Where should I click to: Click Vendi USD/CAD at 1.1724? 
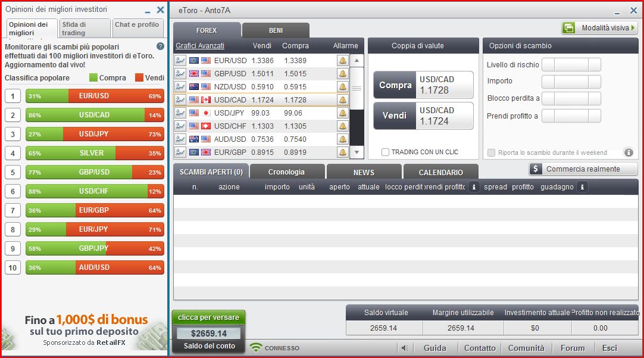pyautogui.click(x=423, y=116)
